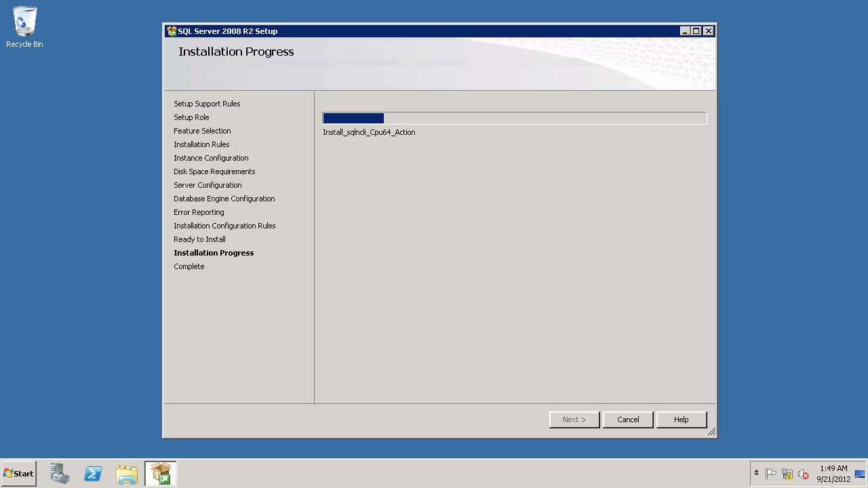Open the Action Center flag icon
The height and width of the screenshot is (488, 868).
771,474
